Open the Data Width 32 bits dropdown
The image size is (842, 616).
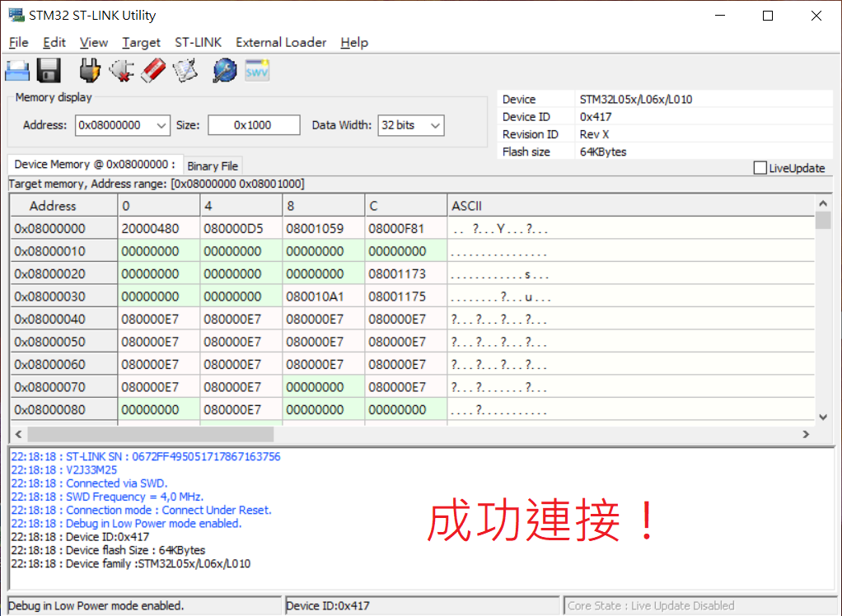[x=436, y=125]
